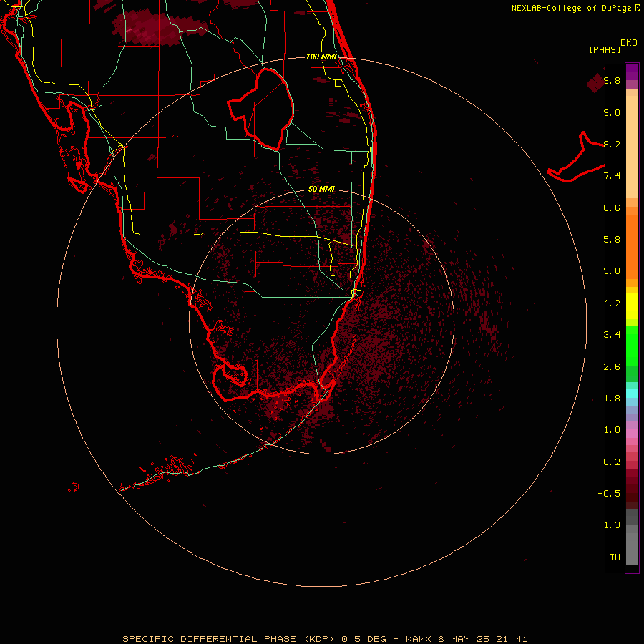Click the 9.0 legend value

click(612, 112)
